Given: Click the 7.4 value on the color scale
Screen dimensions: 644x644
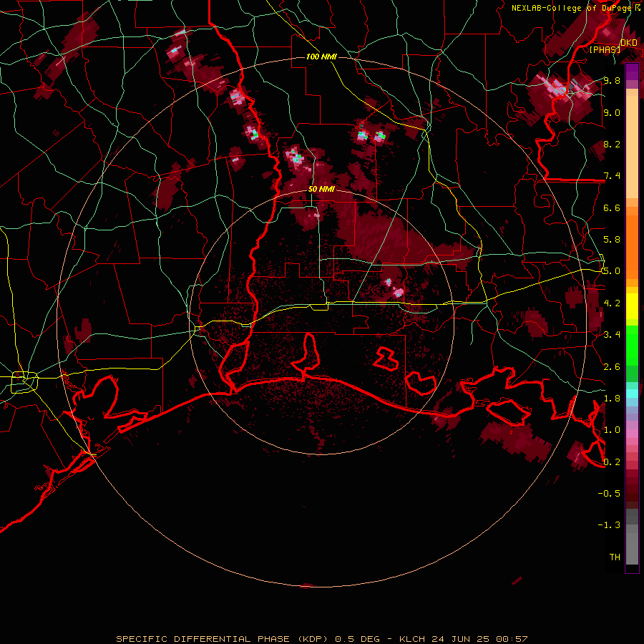Looking at the screenshot, I should click(x=612, y=176).
